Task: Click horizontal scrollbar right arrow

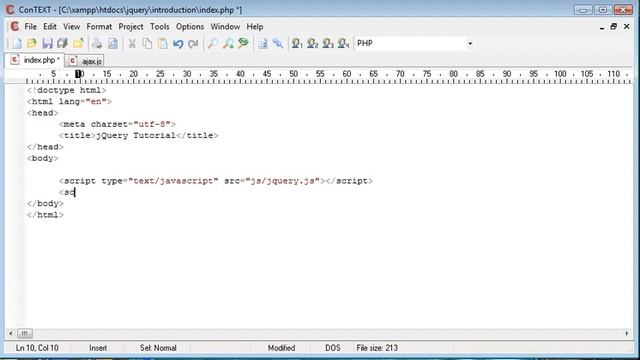Action: [627, 333]
